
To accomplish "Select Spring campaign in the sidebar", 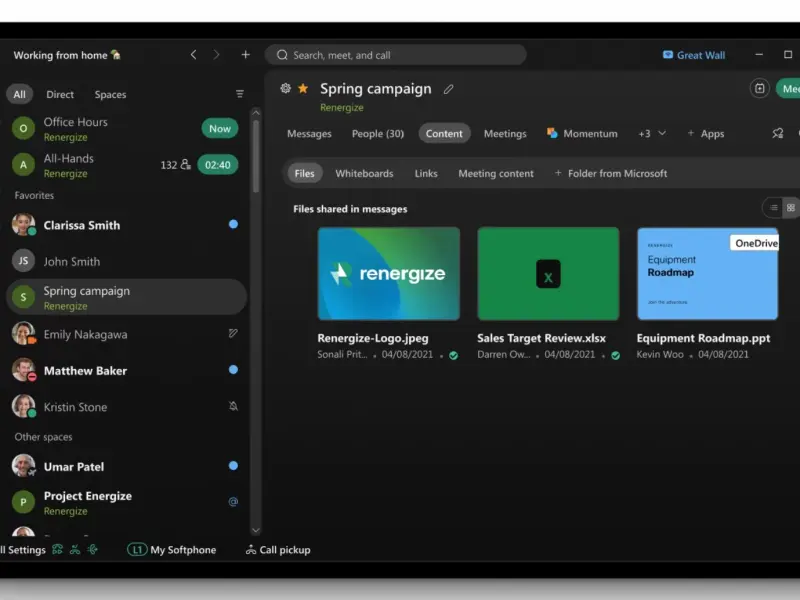I will point(126,297).
